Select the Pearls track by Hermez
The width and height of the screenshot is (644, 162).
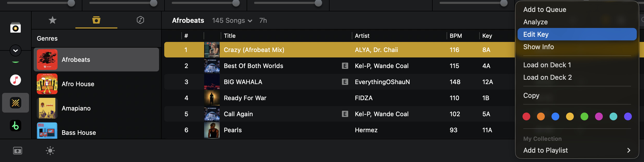point(233,130)
